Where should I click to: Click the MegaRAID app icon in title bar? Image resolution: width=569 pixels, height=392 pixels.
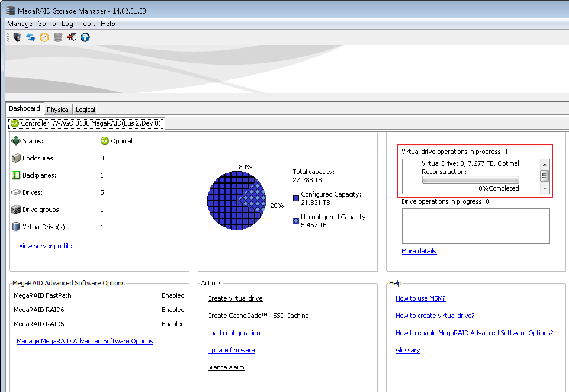click(x=10, y=11)
